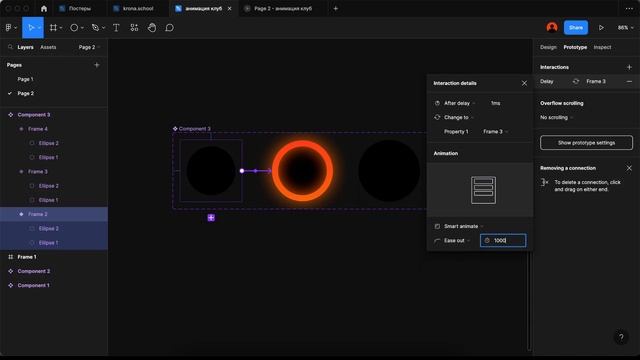The width and height of the screenshot is (640, 360).
Task: Dismiss the Removing a connection tip
Action: (x=629, y=168)
